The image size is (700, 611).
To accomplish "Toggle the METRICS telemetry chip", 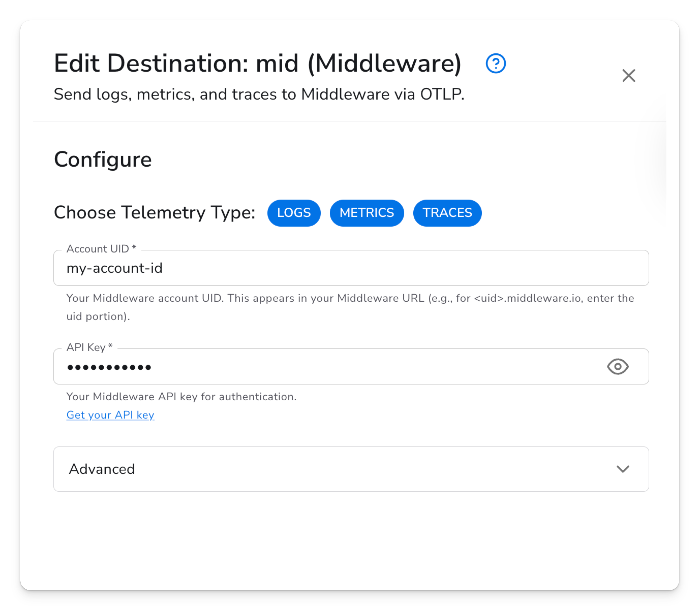I will (x=367, y=213).
